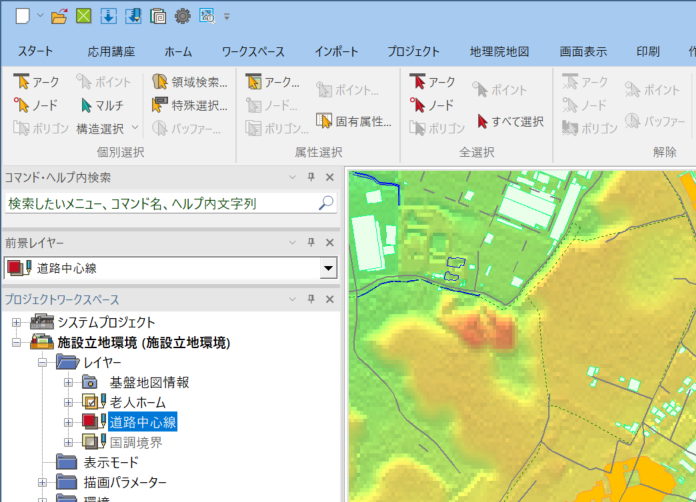Click the gear settings icon in title bar
This screenshot has height=502, width=696.
point(182,16)
